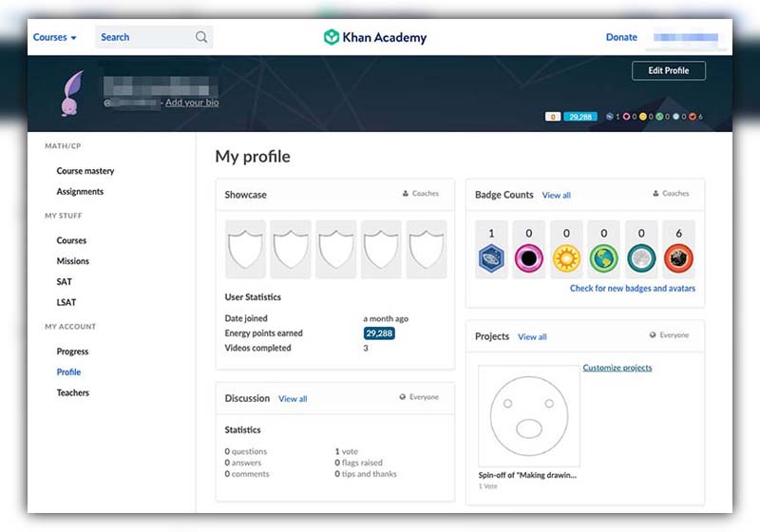Open the face drawing project thumbnail
Image resolution: width=760 pixels, height=532 pixels.
tap(529, 416)
